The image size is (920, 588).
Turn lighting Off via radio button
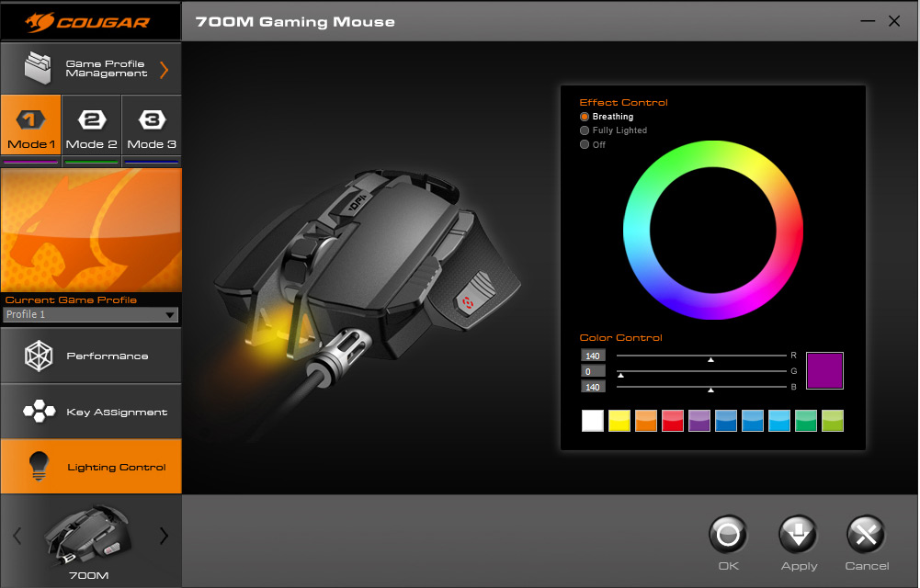585,144
